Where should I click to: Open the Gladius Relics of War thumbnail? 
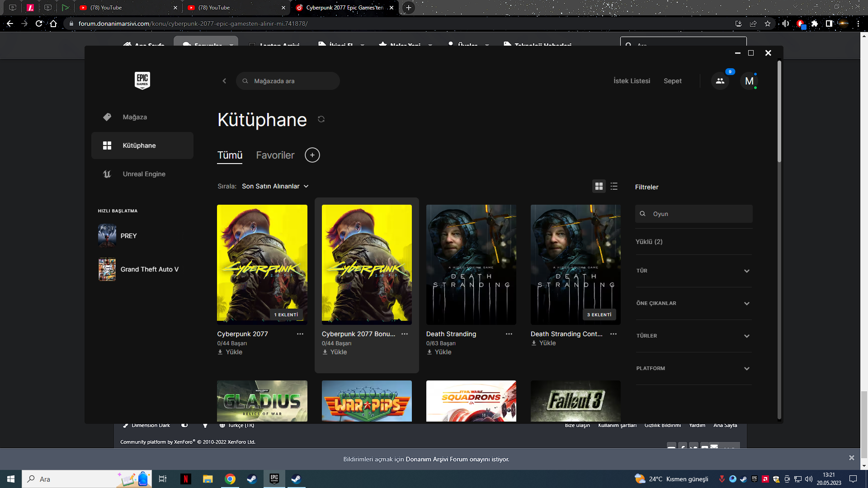click(x=262, y=401)
